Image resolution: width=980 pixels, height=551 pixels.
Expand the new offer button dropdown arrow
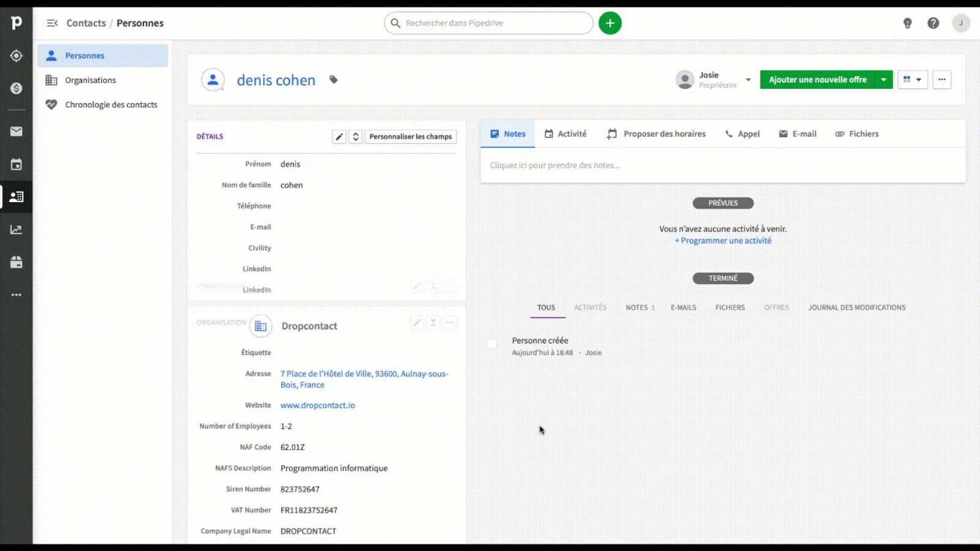click(884, 80)
